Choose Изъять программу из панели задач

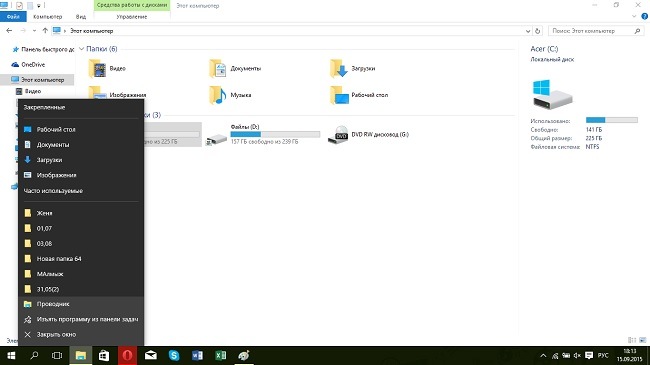(x=81, y=319)
